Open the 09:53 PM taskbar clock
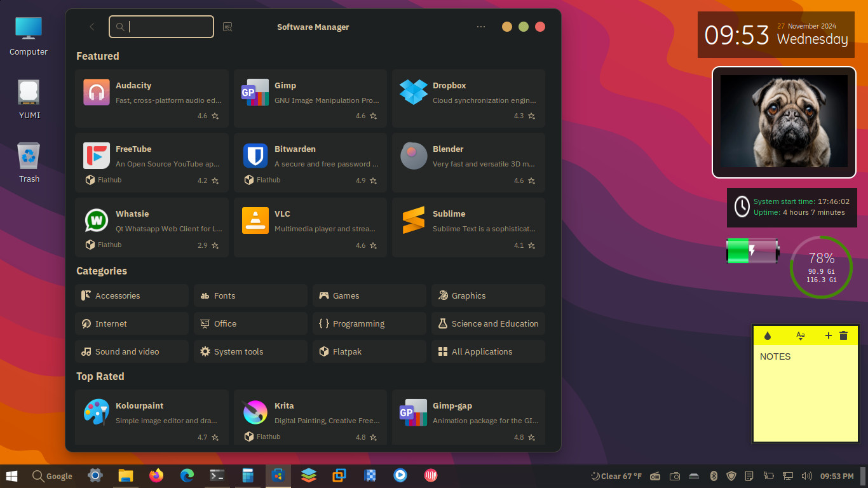 click(x=837, y=476)
